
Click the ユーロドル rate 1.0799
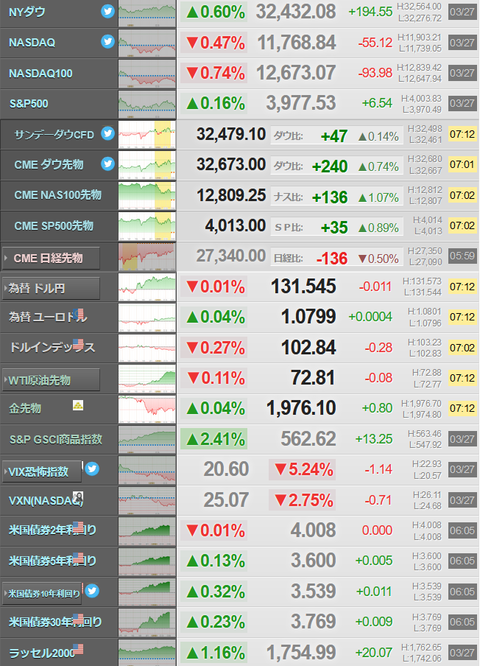pyautogui.click(x=308, y=317)
